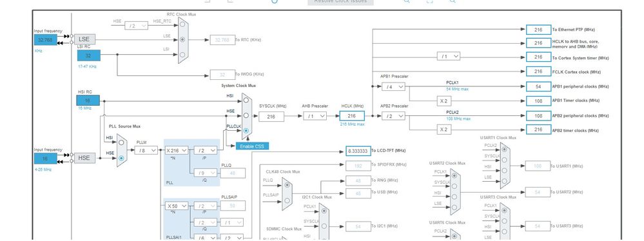Viewport: 644px width, 241px height.
Task: Open the APB1 Prescaler /4 dropdown
Action: (x=393, y=86)
